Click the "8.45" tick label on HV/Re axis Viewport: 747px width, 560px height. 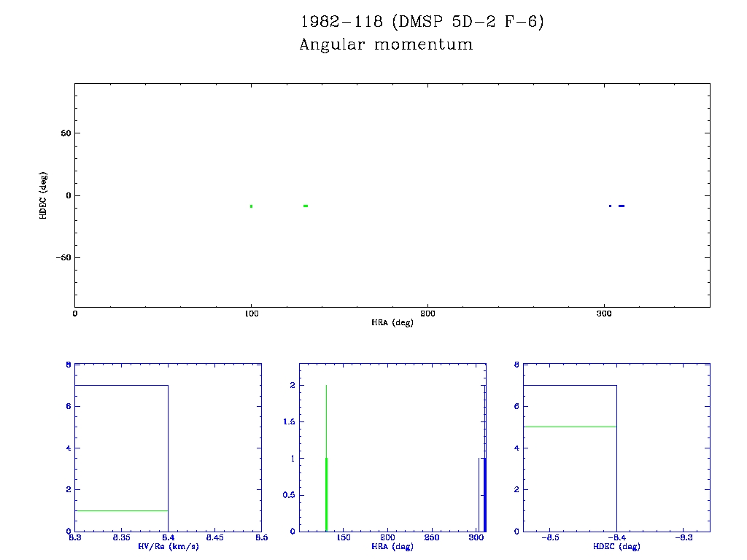tap(215, 537)
